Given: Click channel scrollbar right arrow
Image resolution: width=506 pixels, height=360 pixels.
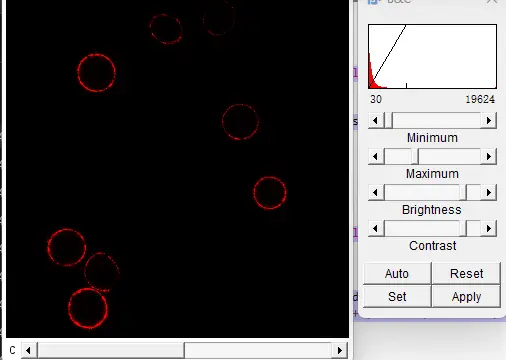Looking at the screenshot, I should point(340,350).
